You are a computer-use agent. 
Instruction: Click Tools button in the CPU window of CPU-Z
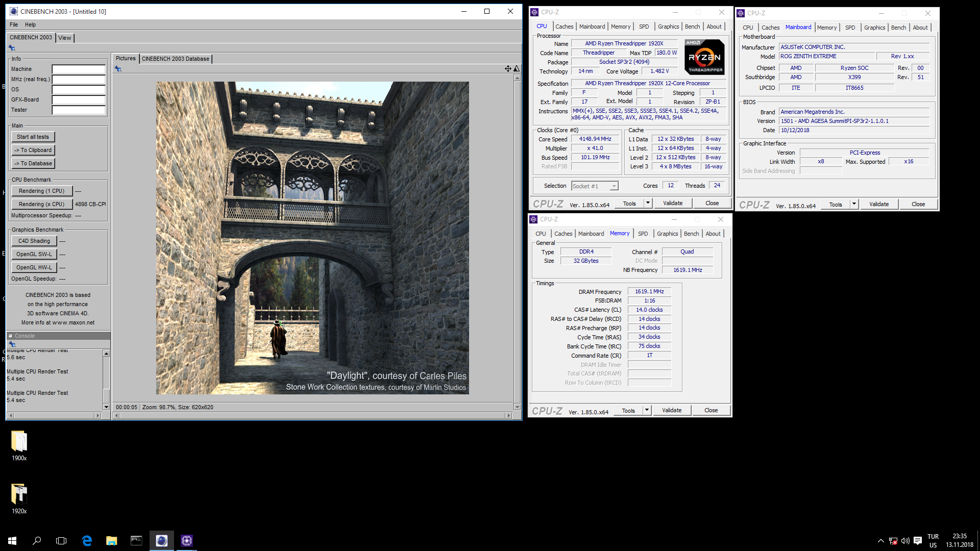pos(629,203)
